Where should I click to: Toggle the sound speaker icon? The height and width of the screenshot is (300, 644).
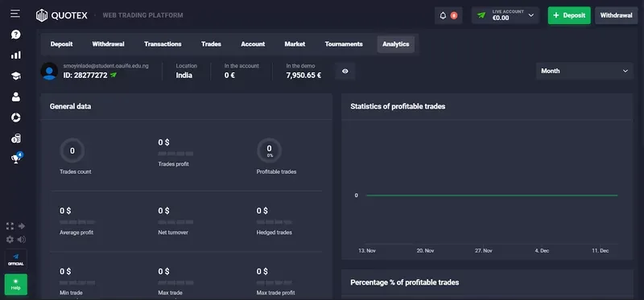(x=22, y=239)
